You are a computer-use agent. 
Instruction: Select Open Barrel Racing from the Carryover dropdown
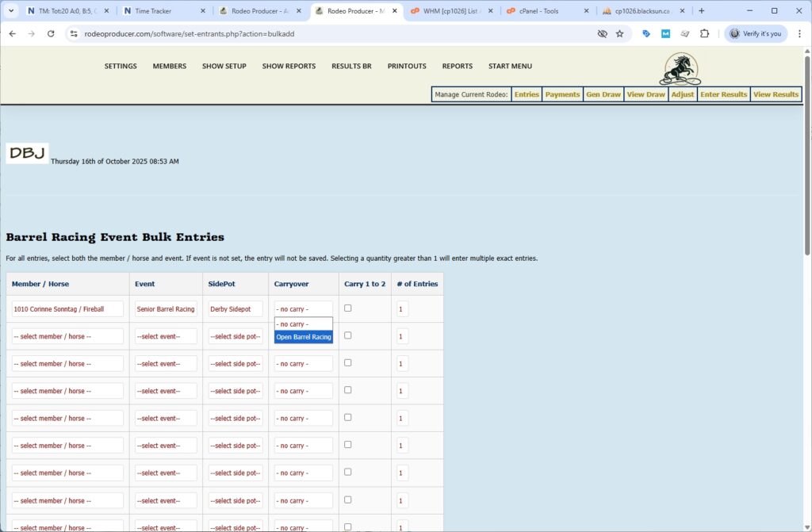tap(303, 336)
